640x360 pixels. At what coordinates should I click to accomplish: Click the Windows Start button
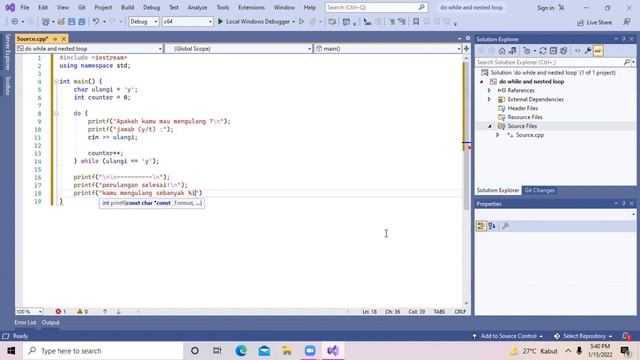(11, 351)
